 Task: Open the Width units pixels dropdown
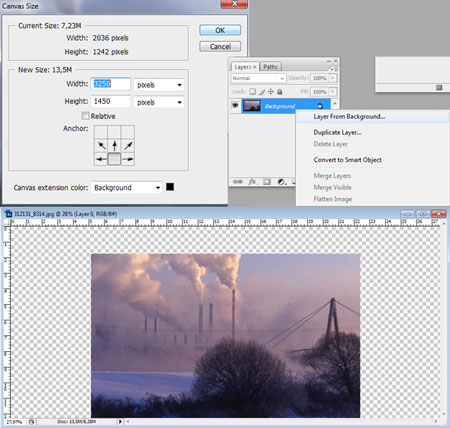click(x=159, y=85)
